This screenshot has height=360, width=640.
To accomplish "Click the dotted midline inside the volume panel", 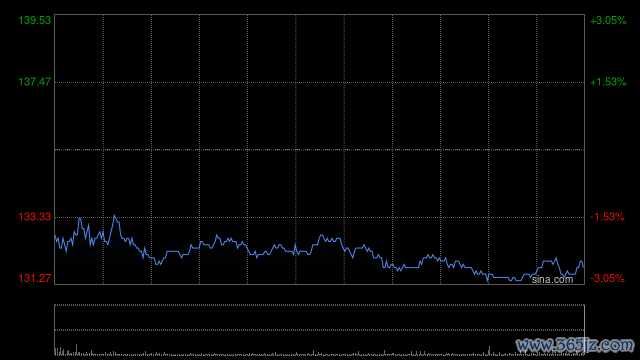I will click(x=320, y=330).
